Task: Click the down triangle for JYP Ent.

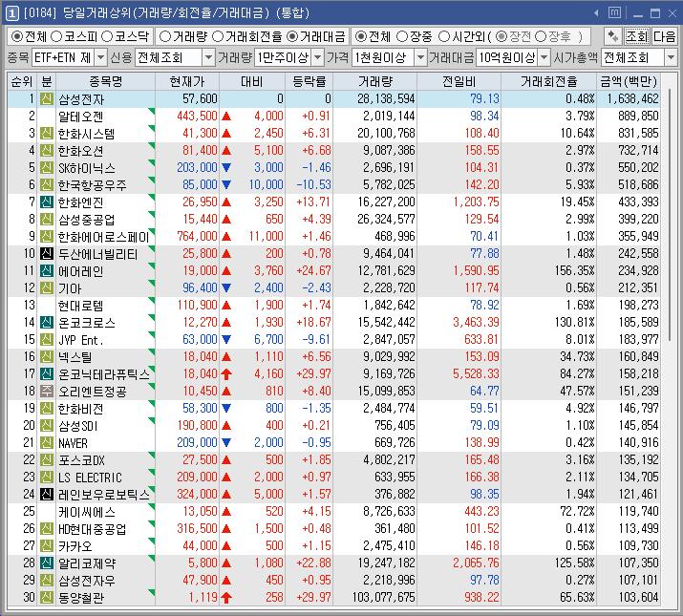Action: (x=226, y=339)
